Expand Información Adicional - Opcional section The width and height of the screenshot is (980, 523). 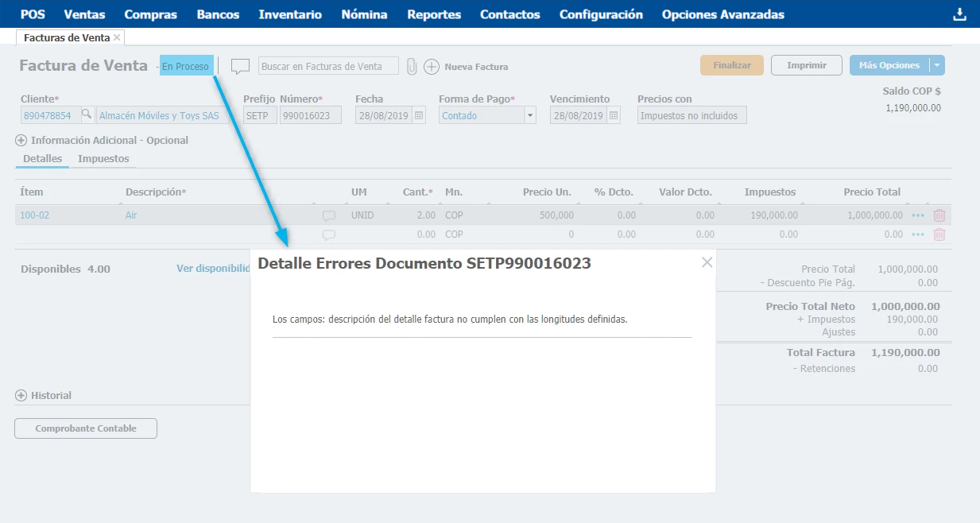tap(21, 141)
